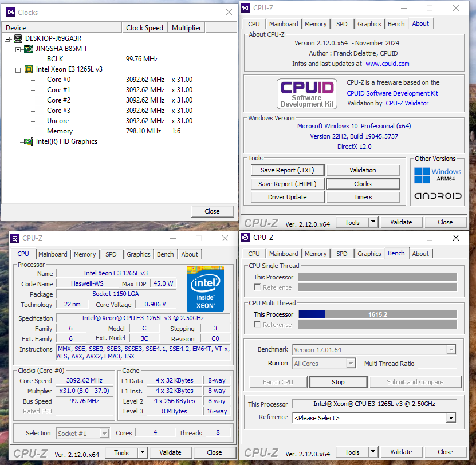Open the Tools dropdown arrow in Bench window
Screen dimensions: 476x465
click(373, 452)
